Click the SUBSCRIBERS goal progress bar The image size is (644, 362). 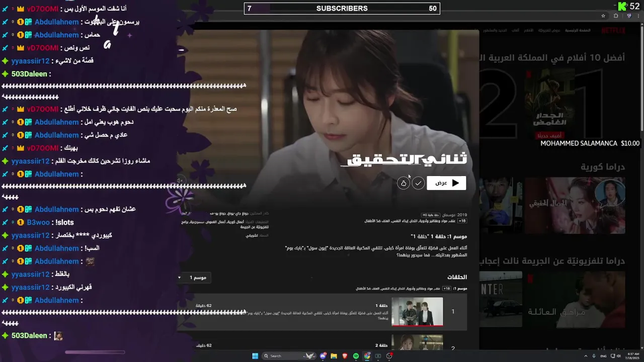coord(342,9)
